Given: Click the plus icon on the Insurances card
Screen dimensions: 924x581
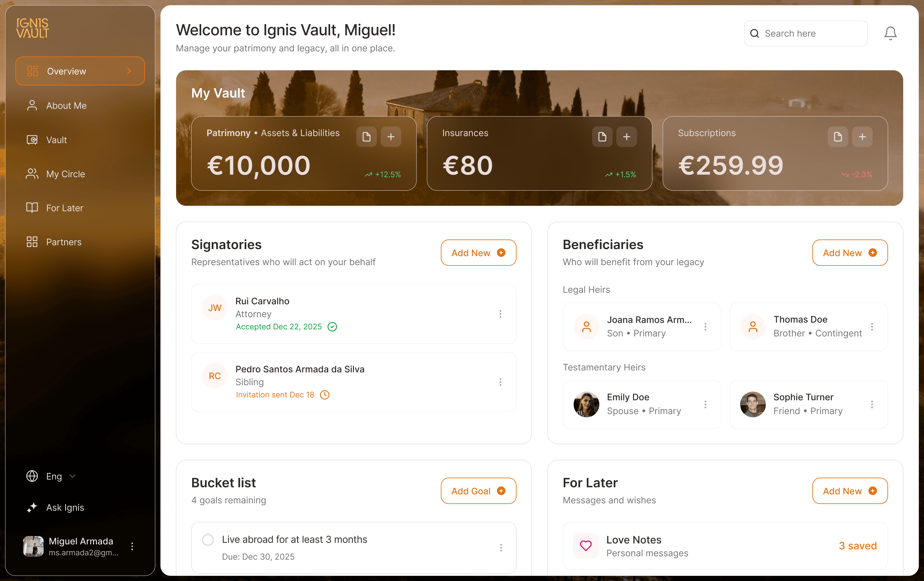Looking at the screenshot, I should 626,137.
